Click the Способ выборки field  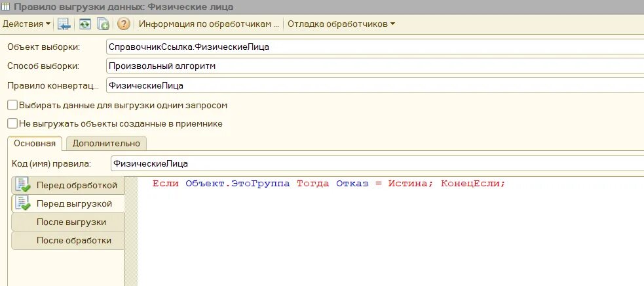pyautogui.click(x=375, y=66)
